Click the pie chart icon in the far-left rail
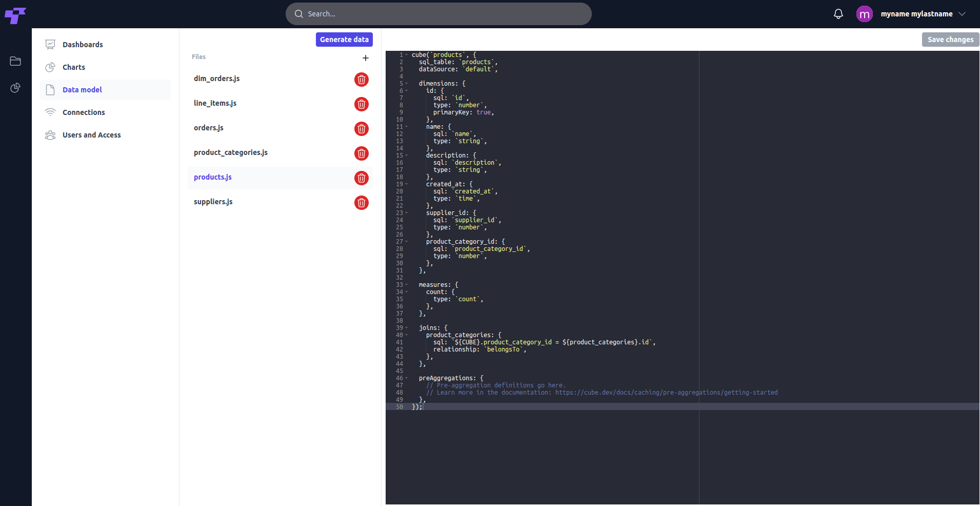Image resolution: width=980 pixels, height=506 pixels. [15, 88]
